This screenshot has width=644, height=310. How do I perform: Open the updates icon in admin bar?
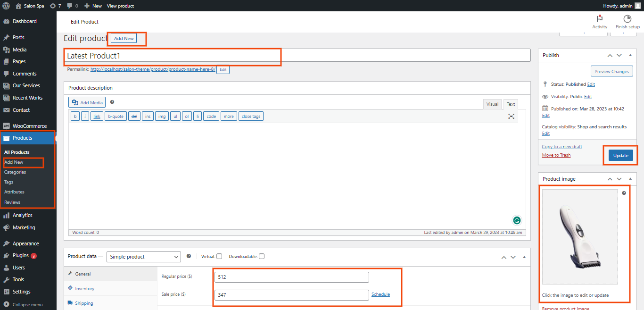click(55, 6)
